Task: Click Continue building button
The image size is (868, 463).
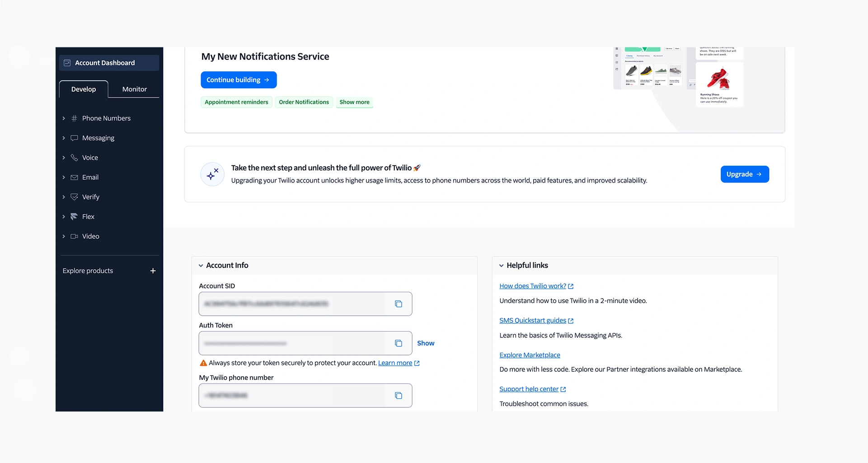Action: pos(239,80)
